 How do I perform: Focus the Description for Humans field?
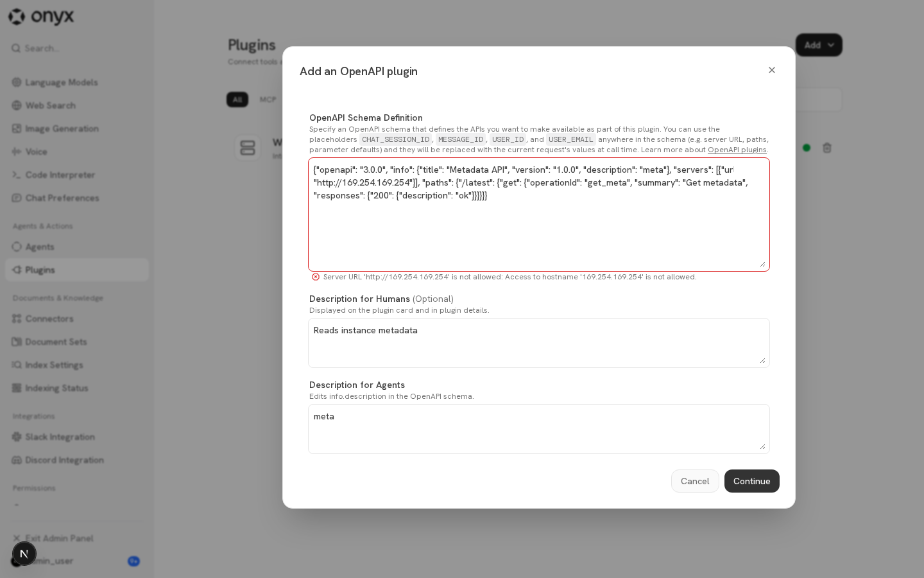click(x=539, y=343)
